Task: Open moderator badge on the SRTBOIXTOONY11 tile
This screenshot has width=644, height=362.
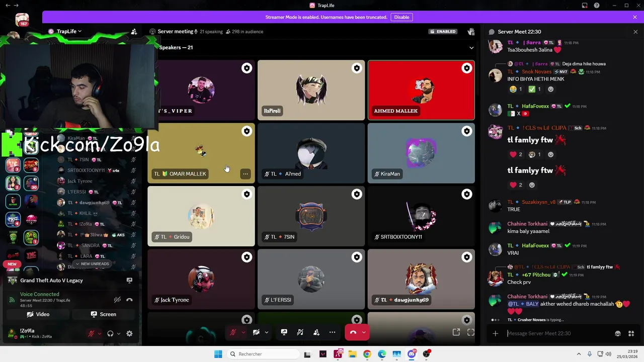Action: [467, 194]
